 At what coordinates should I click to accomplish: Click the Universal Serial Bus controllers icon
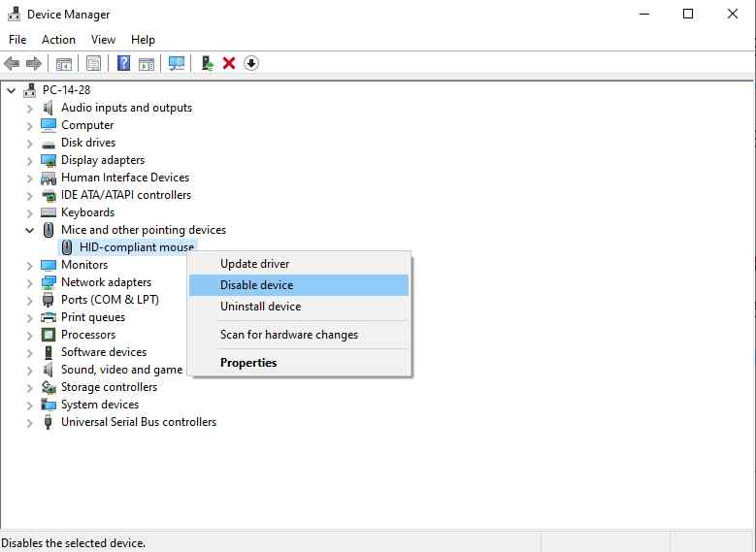(48, 422)
